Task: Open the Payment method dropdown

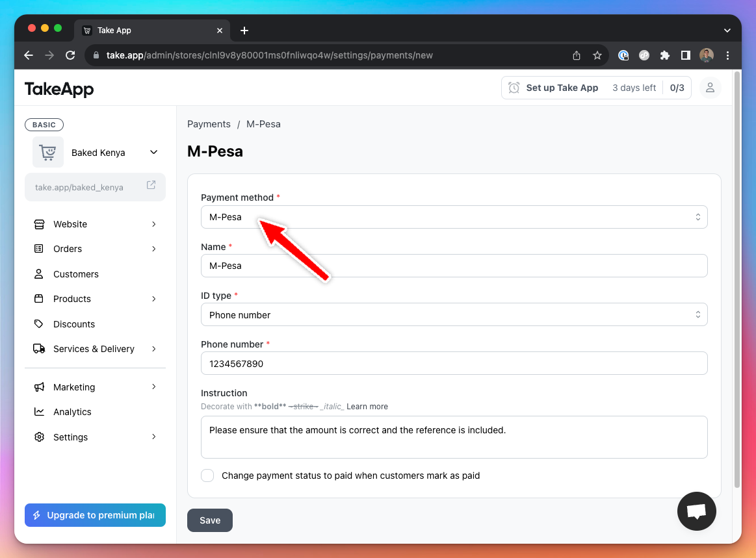Action: coord(454,218)
